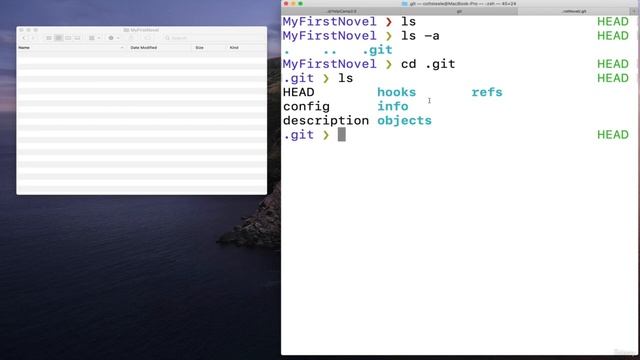Image resolution: width=640 pixels, height=360 pixels.
Task: Open the Finder action gear menu
Action: [113, 38]
